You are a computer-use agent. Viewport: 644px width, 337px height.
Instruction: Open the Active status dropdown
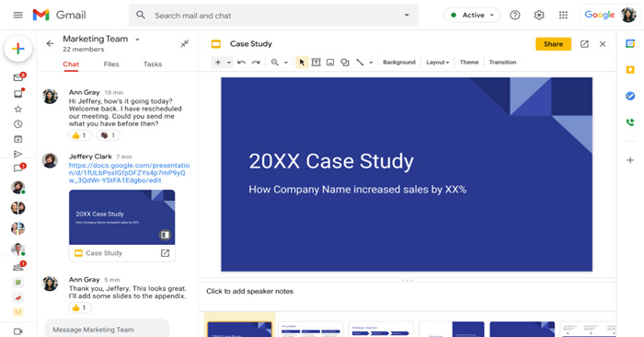472,16
